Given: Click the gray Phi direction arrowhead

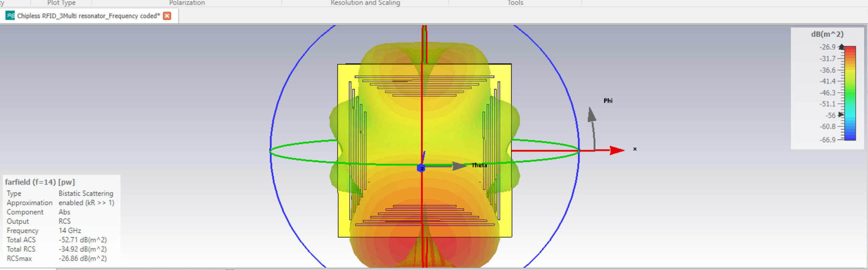Looking at the screenshot, I should click(x=591, y=114).
